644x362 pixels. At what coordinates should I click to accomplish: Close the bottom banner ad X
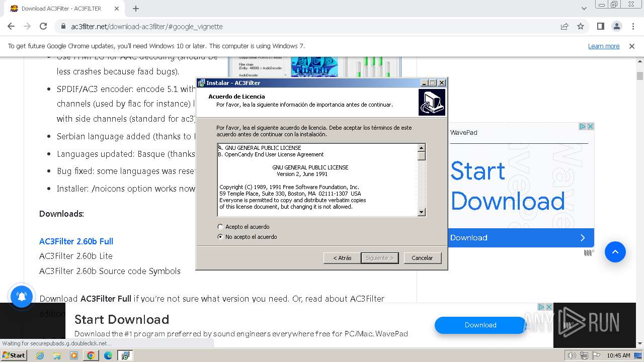(549, 307)
